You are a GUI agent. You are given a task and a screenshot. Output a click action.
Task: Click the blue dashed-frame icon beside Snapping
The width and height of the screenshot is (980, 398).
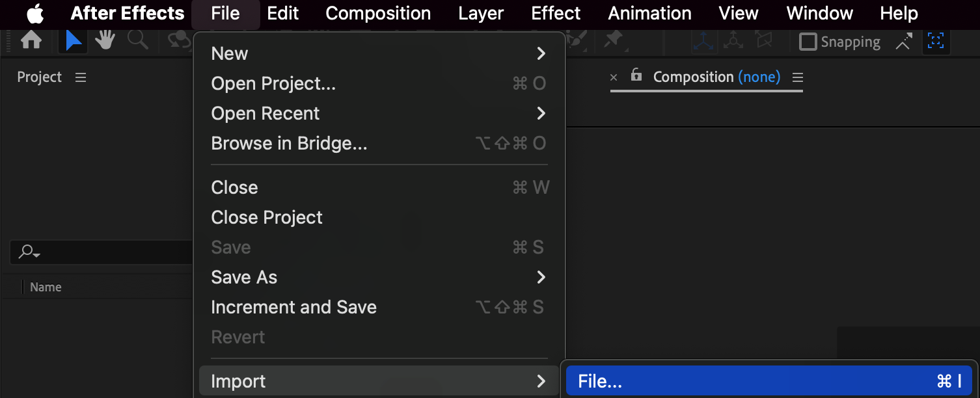click(x=936, y=41)
